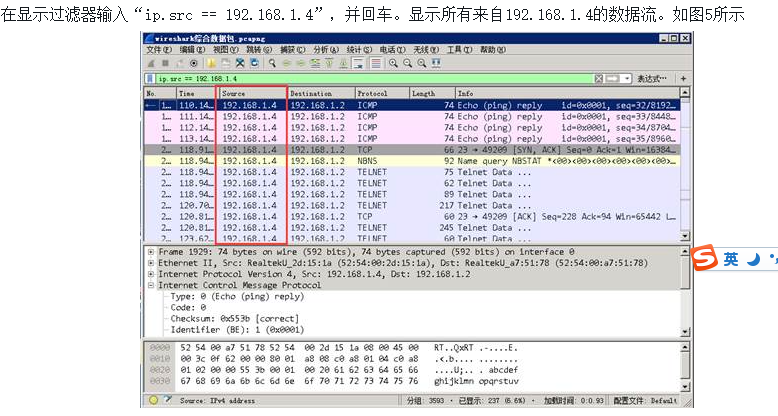
Task: Open the 视图 menu
Action: click(226, 50)
